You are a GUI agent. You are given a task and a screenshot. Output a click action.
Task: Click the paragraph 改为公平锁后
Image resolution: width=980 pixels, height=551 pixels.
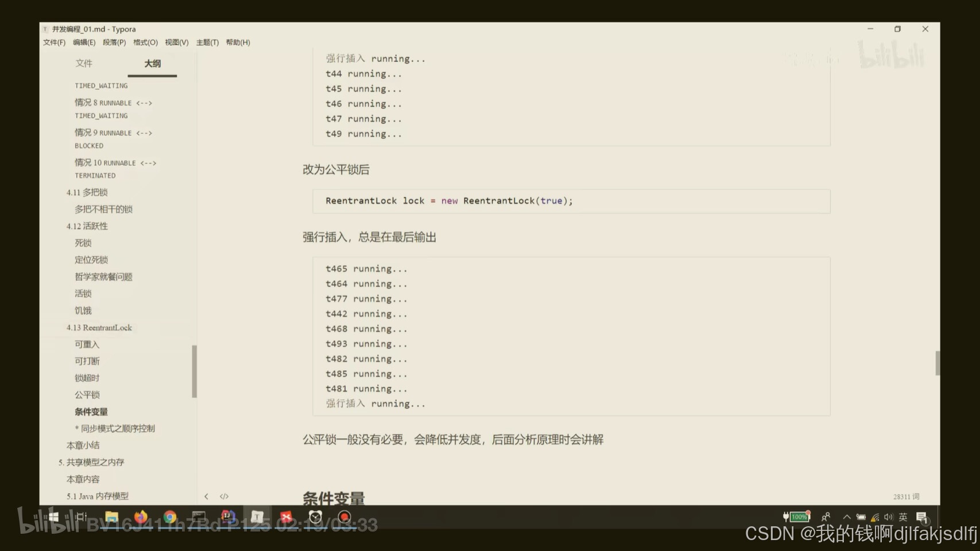[x=336, y=170]
